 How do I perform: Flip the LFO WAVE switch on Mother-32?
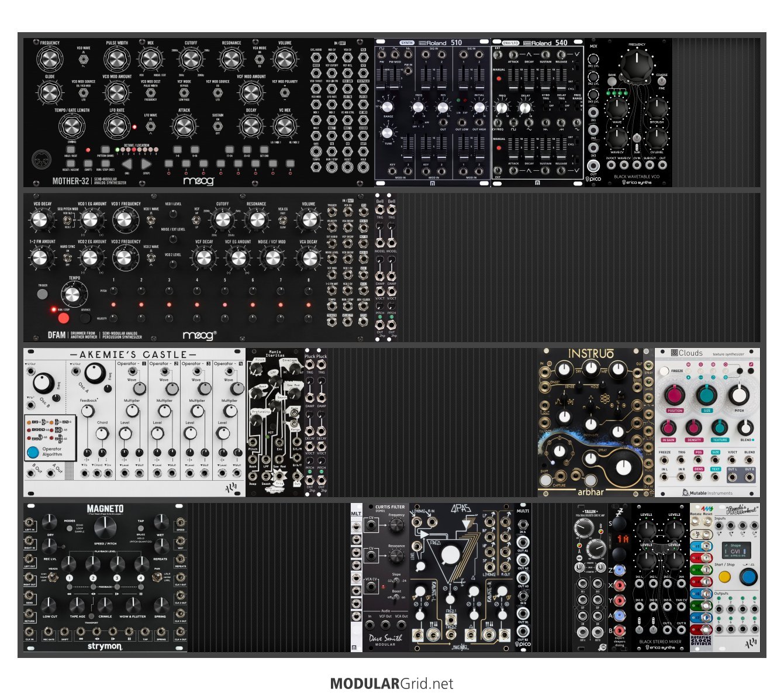(x=150, y=125)
